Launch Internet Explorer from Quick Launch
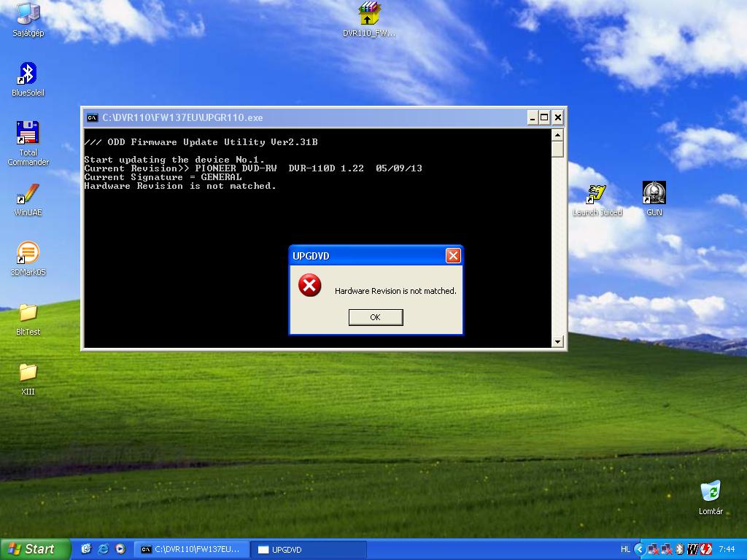This screenshot has width=747, height=560. (x=104, y=549)
